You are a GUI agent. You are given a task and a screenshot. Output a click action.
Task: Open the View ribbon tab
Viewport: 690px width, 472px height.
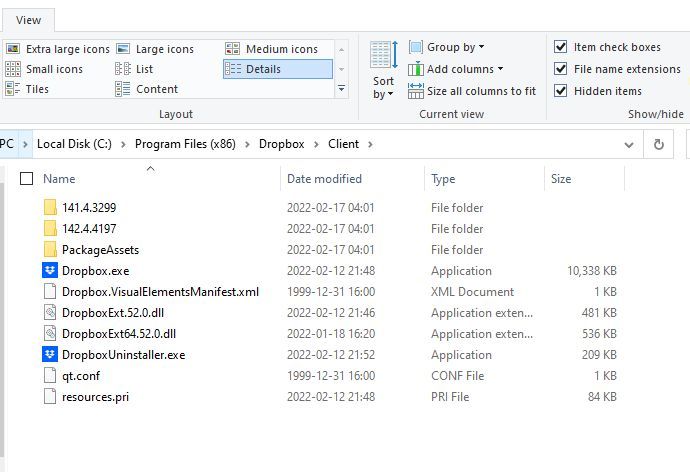coord(28,20)
